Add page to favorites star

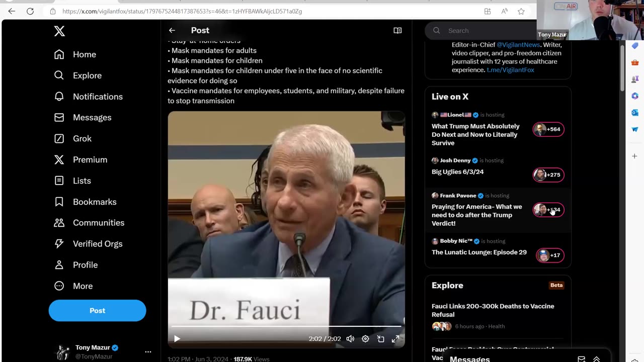521,11
